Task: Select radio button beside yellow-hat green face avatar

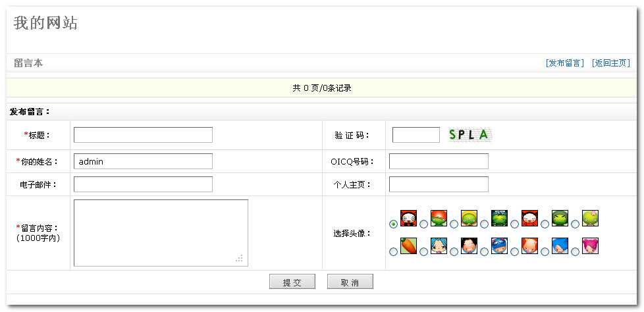Action: coord(454,224)
